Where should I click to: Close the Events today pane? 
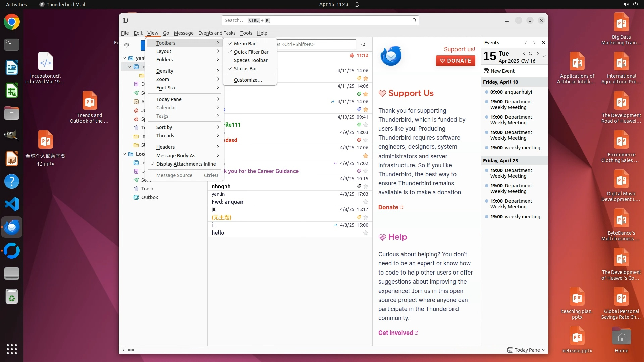point(543,43)
